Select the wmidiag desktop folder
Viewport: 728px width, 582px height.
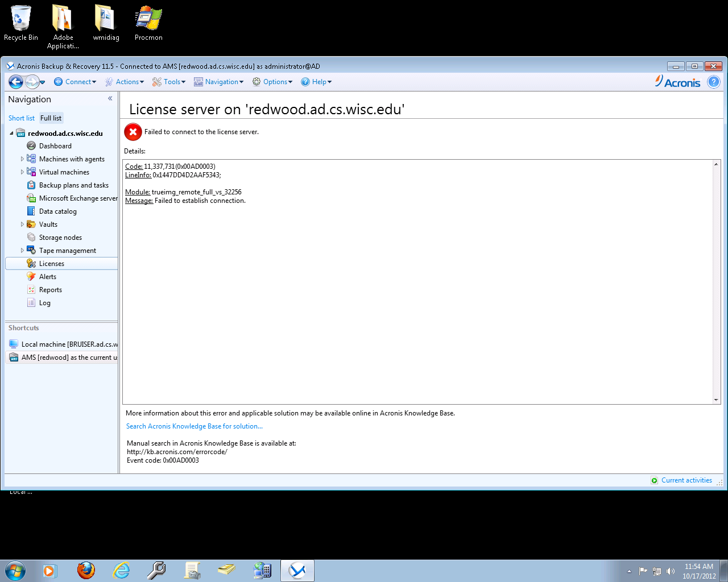(106, 23)
